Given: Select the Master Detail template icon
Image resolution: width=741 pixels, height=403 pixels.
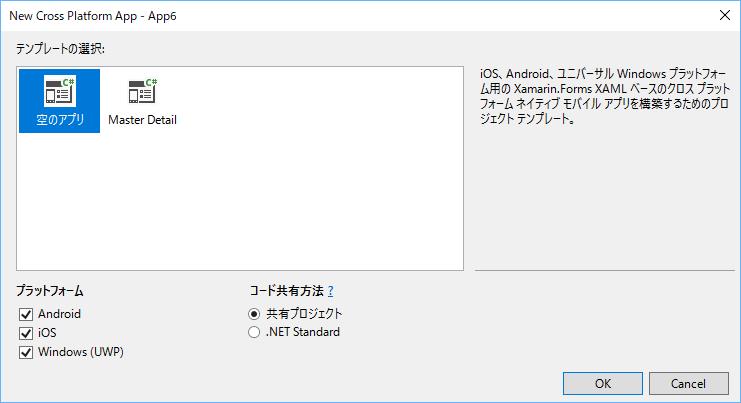Looking at the screenshot, I should 142,91.
